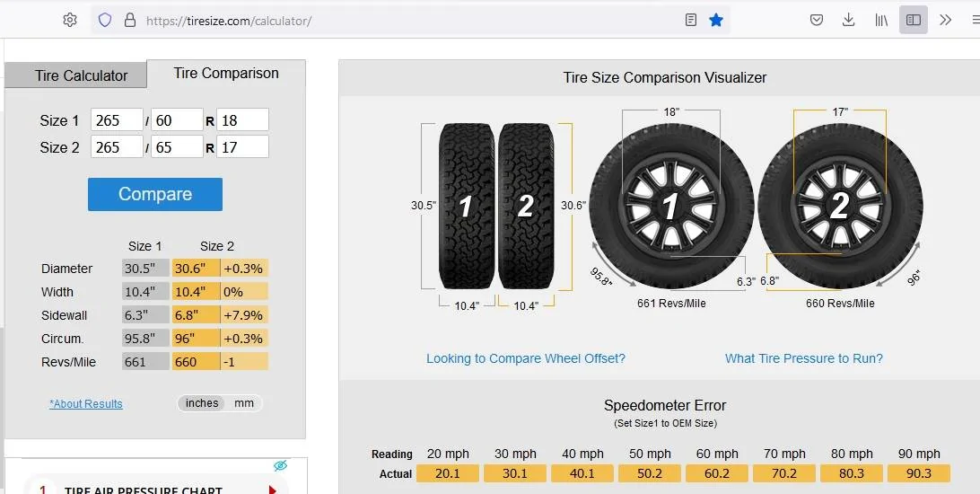Open the downloads arrow icon
Screen dimensions: 980x494
pyautogui.click(x=848, y=20)
